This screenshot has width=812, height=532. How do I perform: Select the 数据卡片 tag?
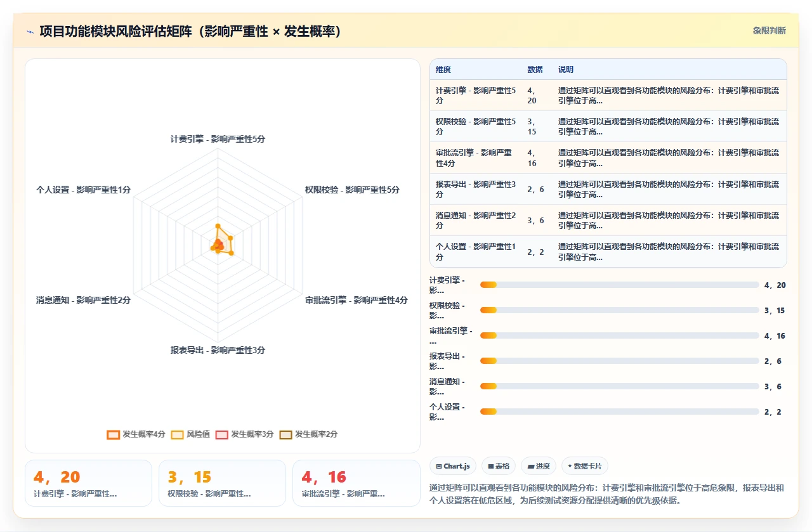pos(584,466)
